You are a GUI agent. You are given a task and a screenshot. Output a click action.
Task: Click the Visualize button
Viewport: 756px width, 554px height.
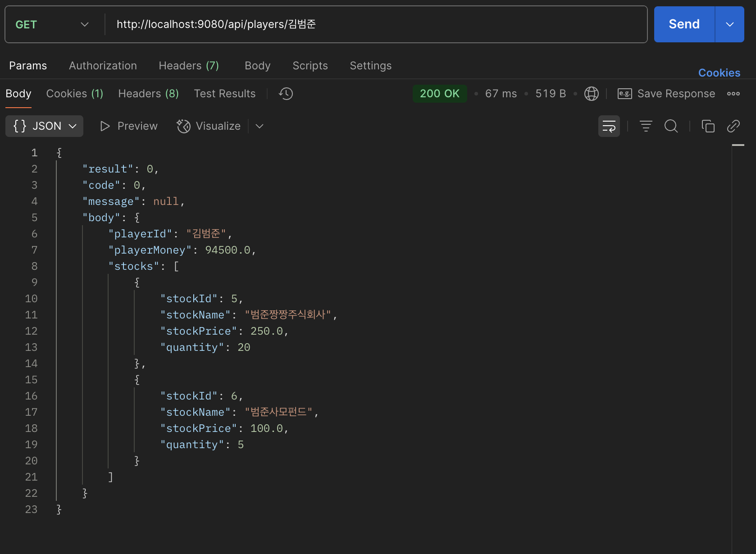point(209,126)
